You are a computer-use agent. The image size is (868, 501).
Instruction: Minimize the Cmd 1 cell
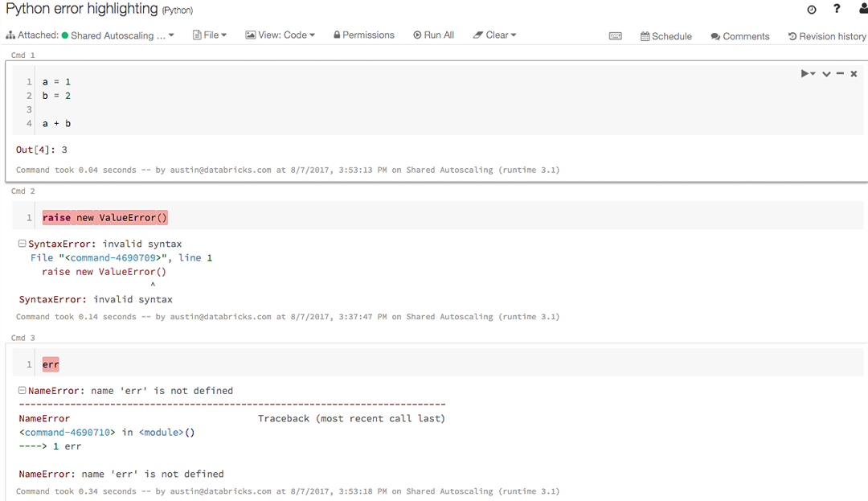click(x=840, y=73)
